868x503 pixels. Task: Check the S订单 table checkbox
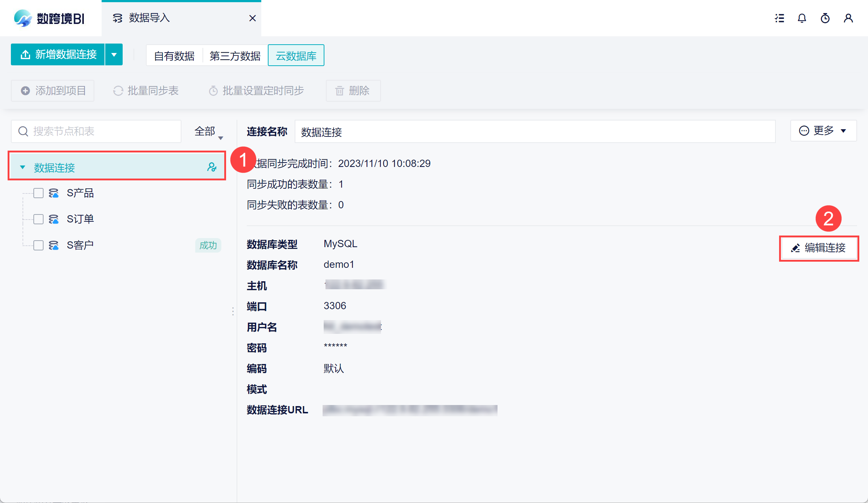38,219
